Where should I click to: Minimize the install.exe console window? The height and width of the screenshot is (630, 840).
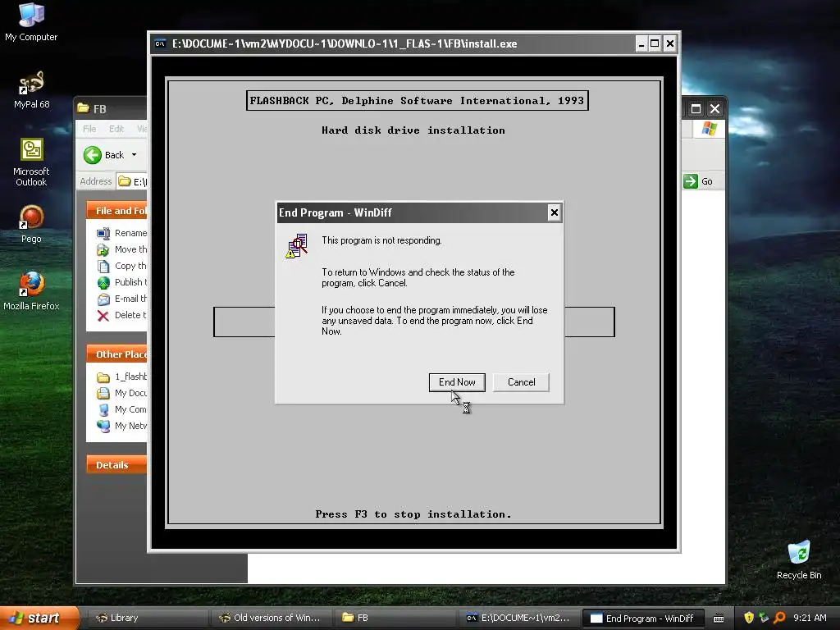641,44
